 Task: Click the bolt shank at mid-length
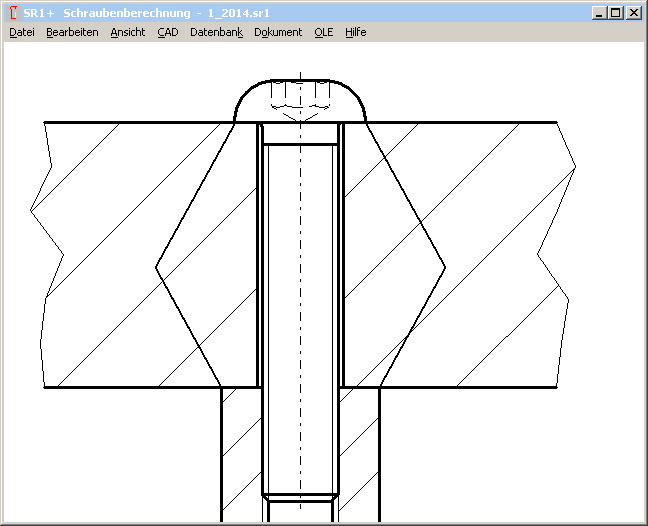click(x=301, y=300)
